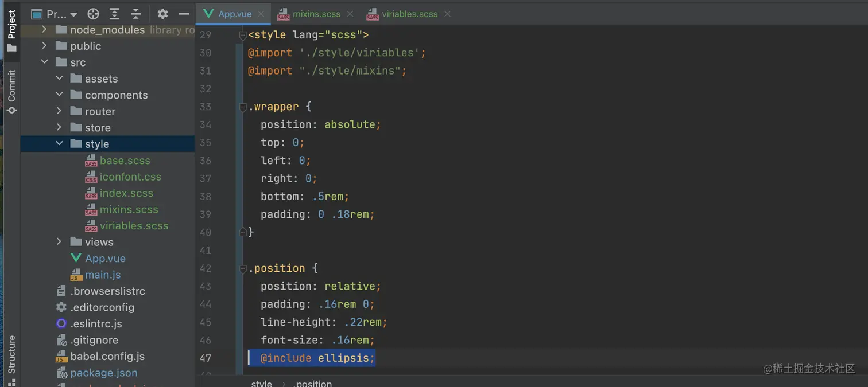This screenshot has width=868, height=387.
Task: Toggle the components folder chevron
Action: (59, 95)
